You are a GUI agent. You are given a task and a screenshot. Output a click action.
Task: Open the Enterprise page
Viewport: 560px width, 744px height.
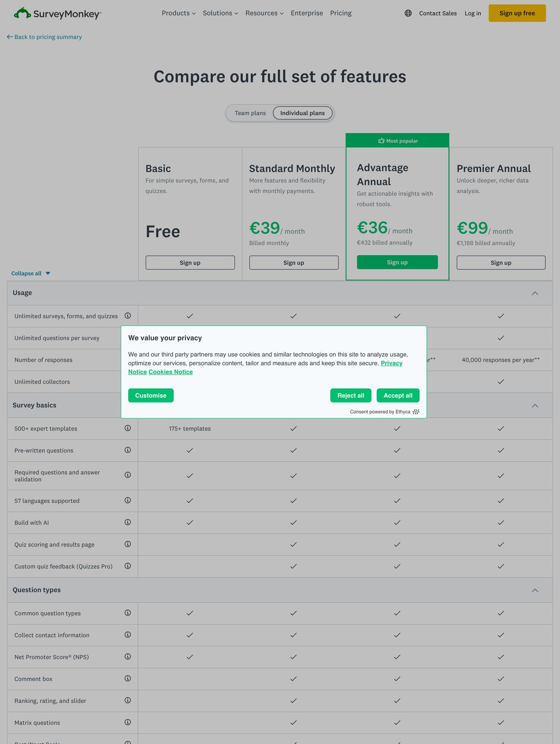click(x=307, y=13)
